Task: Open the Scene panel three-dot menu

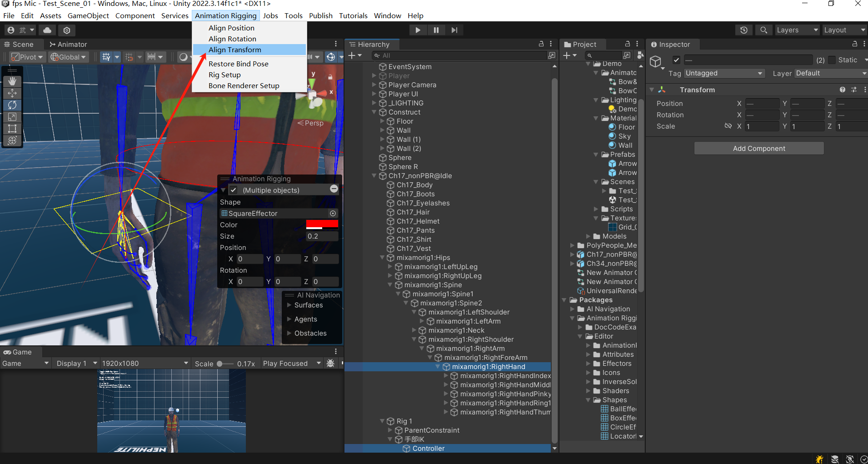Action: tap(336, 44)
